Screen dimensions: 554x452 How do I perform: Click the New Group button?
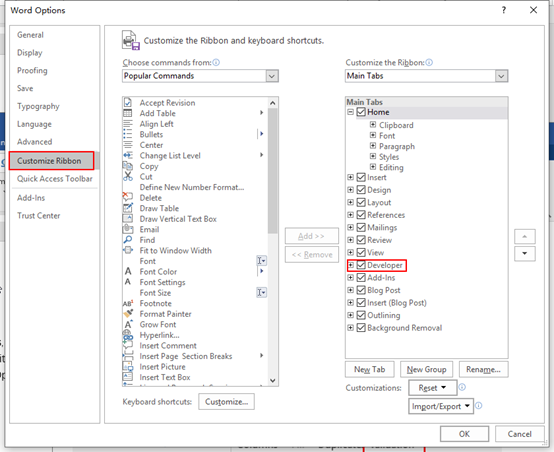click(x=426, y=370)
